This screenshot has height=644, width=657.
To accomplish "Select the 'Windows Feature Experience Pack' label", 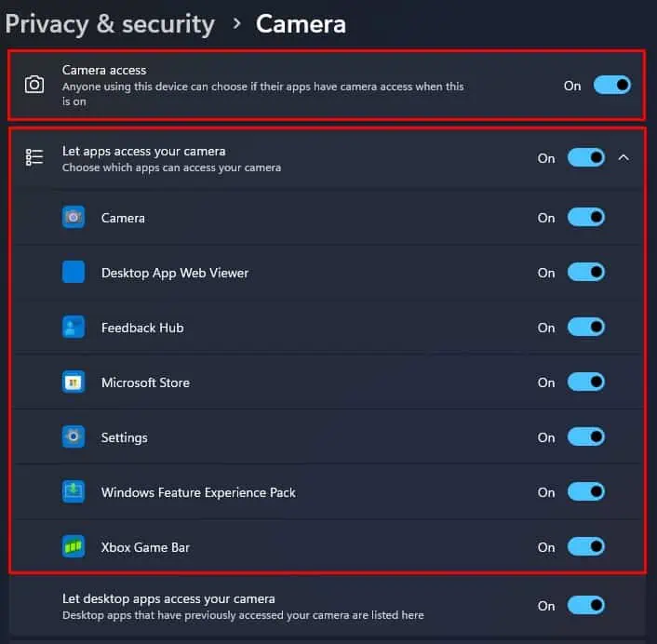I will click(198, 492).
